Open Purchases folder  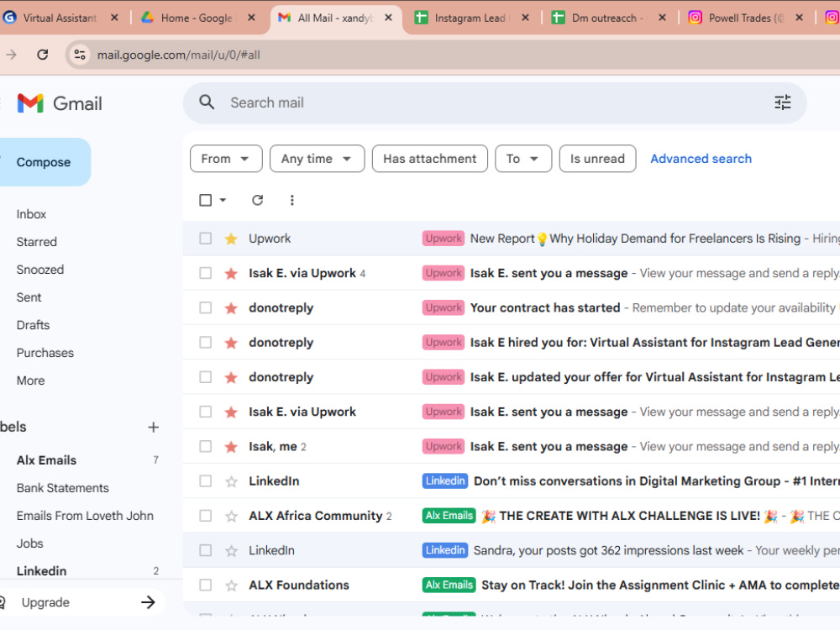tap(45, 353)
